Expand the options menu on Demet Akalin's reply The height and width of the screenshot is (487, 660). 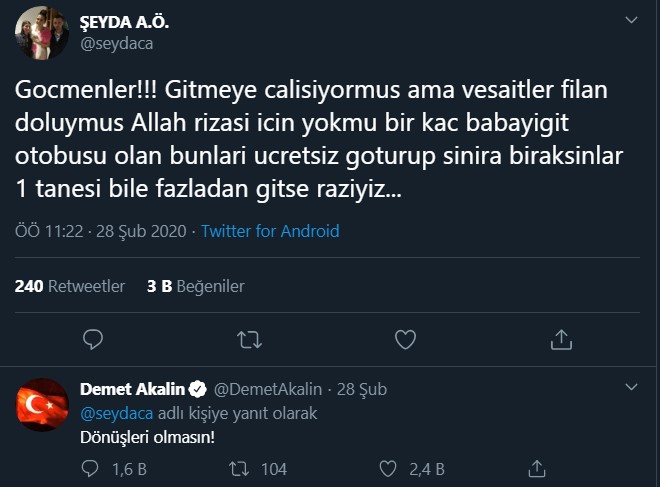(630, 388)
